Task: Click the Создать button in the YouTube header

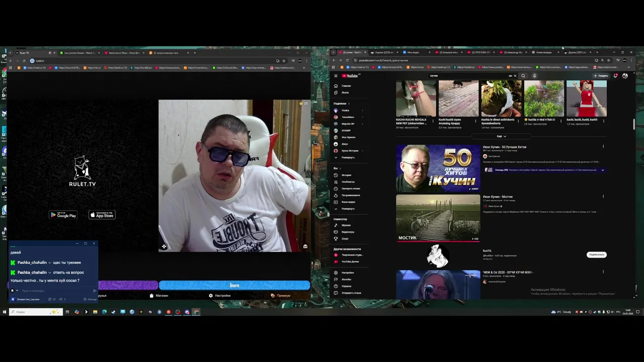Action: (x=601, y=76)
